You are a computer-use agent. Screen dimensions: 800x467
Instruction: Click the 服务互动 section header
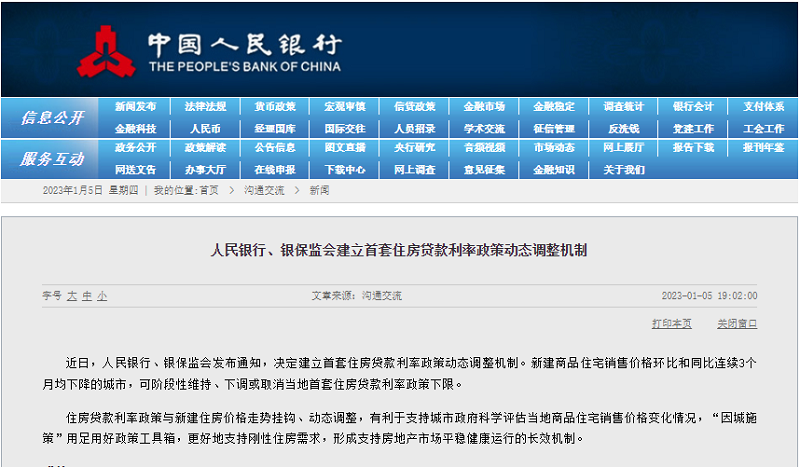52,159
